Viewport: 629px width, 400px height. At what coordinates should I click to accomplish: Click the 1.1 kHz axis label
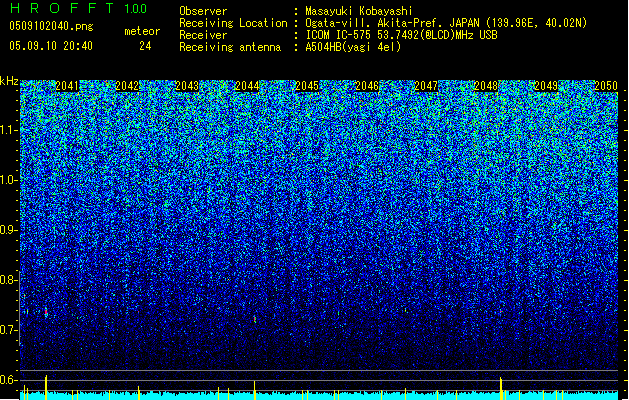tap(9, 130)
